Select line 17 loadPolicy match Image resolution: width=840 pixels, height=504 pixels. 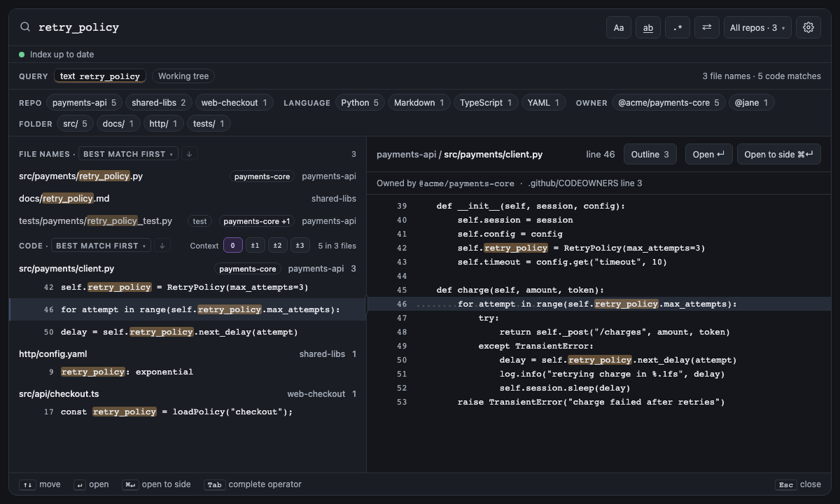[x=188, y=412]
